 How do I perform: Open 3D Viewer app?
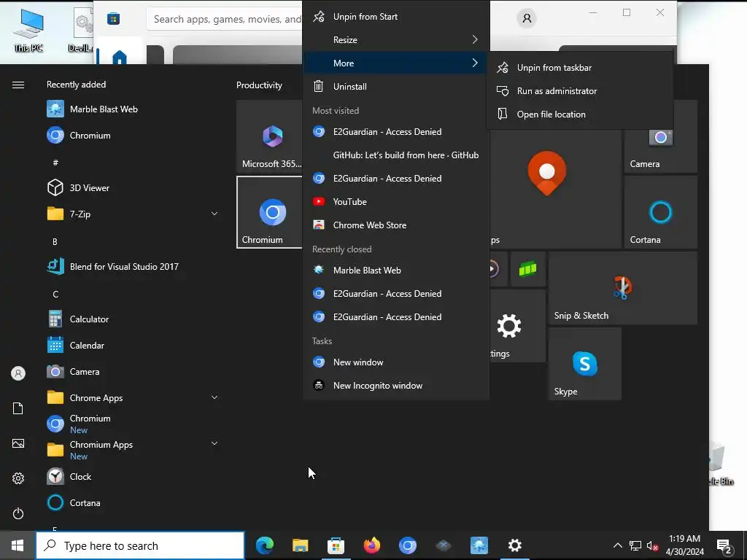click(132, 187)
